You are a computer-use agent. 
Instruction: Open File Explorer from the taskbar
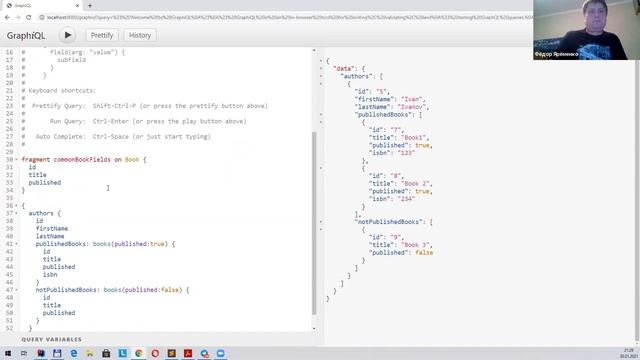tap(89, 353)
